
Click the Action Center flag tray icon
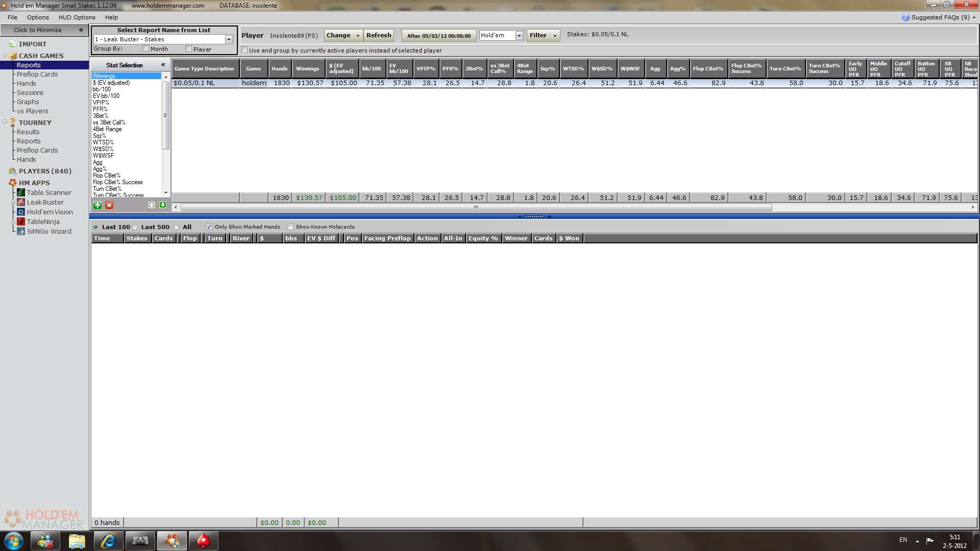pos(930,540)
